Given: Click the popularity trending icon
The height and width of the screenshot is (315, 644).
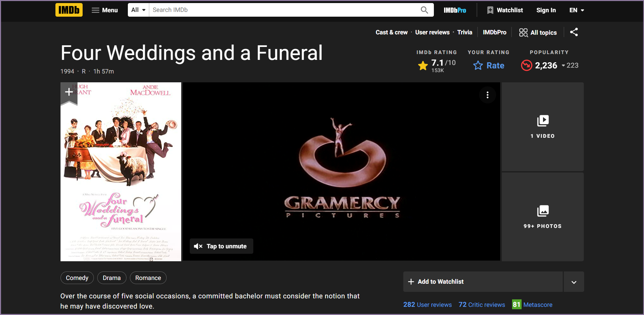Looking at the screenshot, I should pos(526,65).
